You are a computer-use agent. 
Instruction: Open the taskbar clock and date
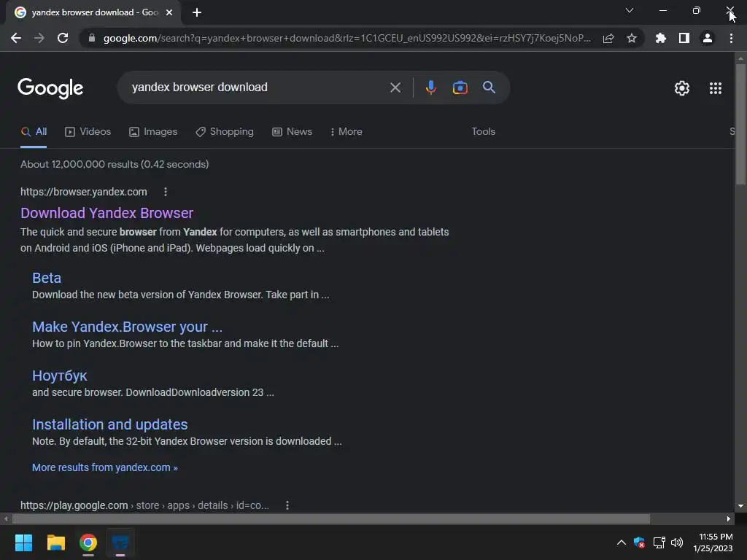(713, 542)
